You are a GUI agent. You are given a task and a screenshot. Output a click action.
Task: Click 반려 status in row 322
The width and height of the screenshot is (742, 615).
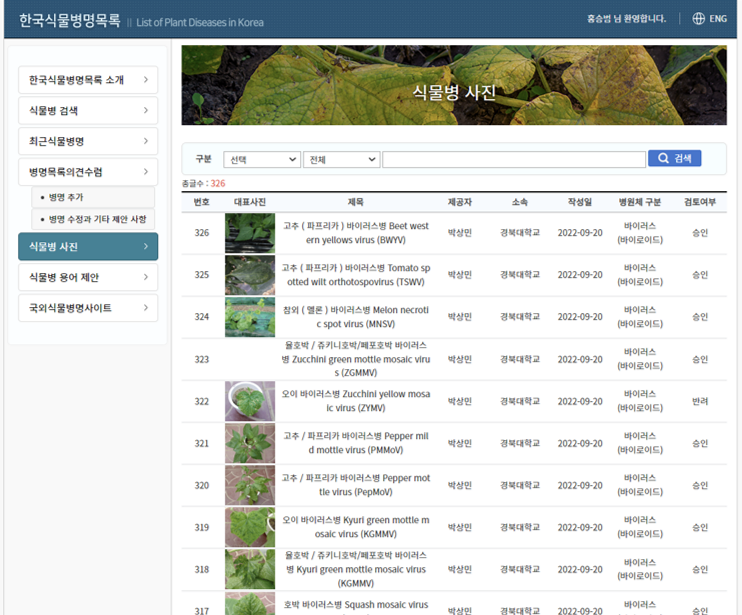(x=700, y=401)
